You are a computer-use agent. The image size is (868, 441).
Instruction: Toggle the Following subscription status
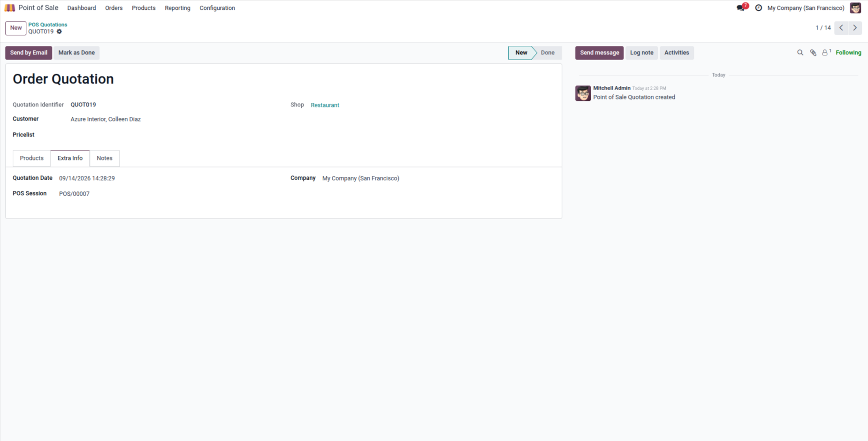click(848, 53)
